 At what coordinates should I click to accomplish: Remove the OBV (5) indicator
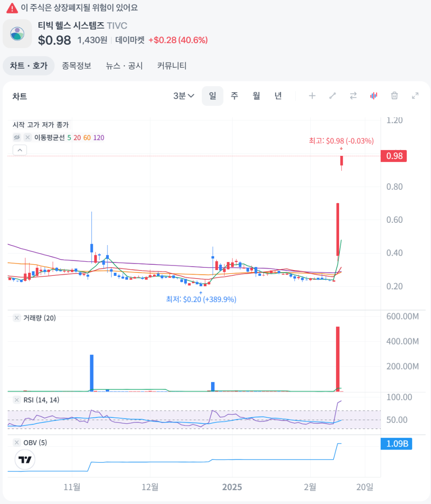pos(17,442)
